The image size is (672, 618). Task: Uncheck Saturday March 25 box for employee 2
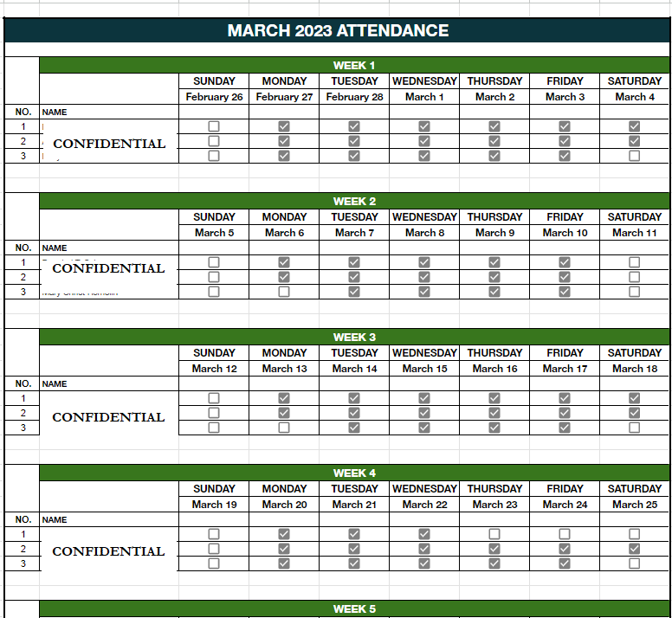(x=635, y=549)
